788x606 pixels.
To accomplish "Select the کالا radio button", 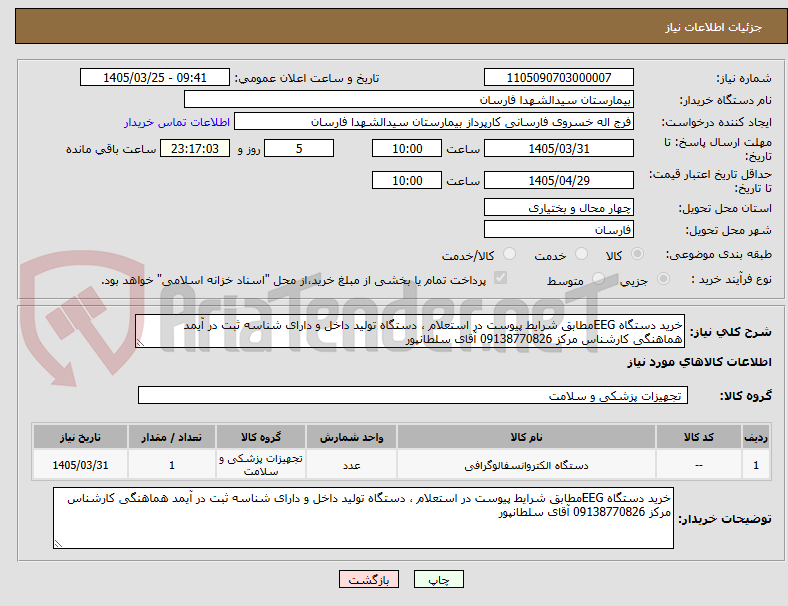I will (x=637, y=254).
